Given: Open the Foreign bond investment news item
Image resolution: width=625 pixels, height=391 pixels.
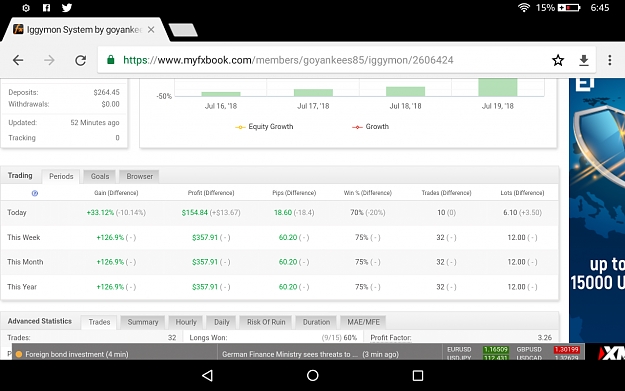Looking at the screenshot, I should (x=77, y=354).
